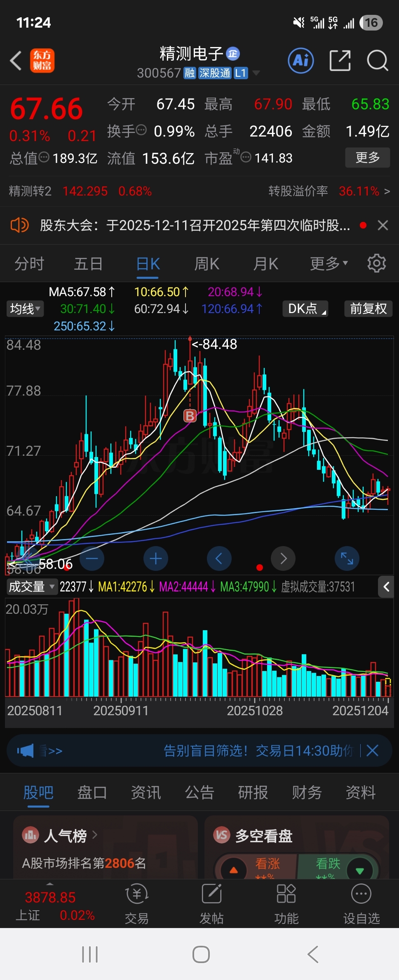The height and width of the screenshot is (980, 399).
Task: Open the 盘口 tab
Action: point(92,792)
